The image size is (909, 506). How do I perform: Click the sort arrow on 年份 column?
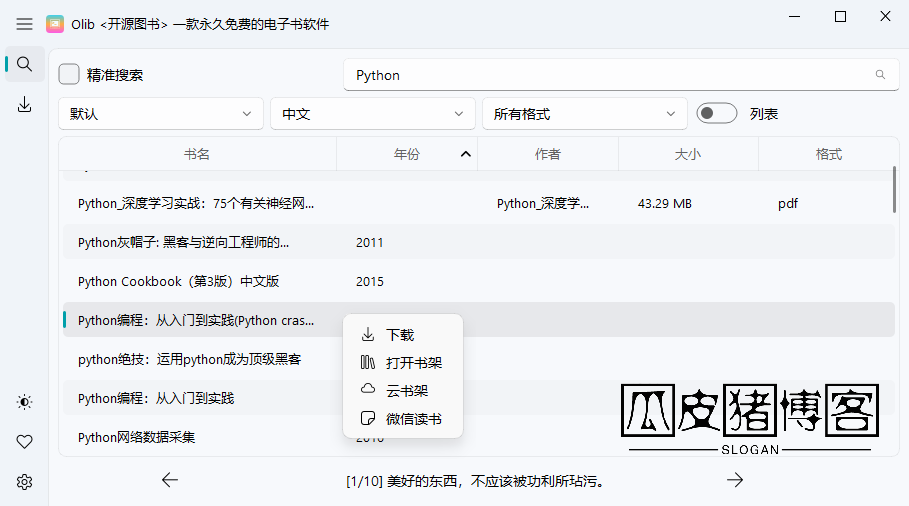466,154
